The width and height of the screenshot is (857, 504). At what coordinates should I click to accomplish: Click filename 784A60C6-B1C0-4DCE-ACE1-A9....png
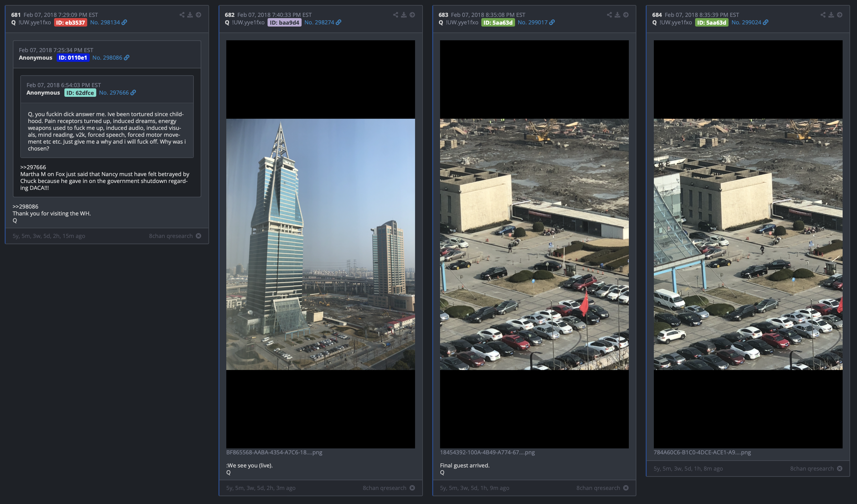pos(702,452)
